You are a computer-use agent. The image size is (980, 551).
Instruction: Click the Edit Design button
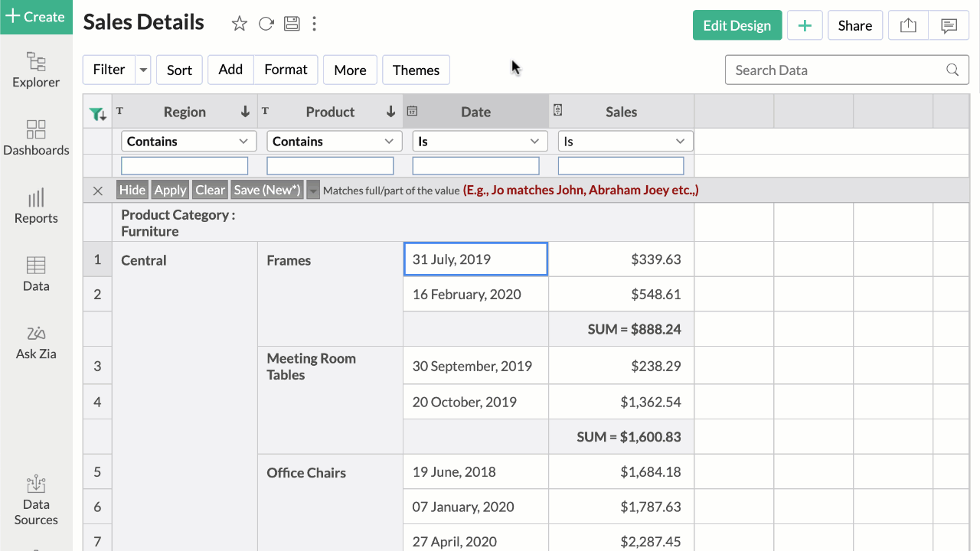pyautogui.click(x=737, y=25)
